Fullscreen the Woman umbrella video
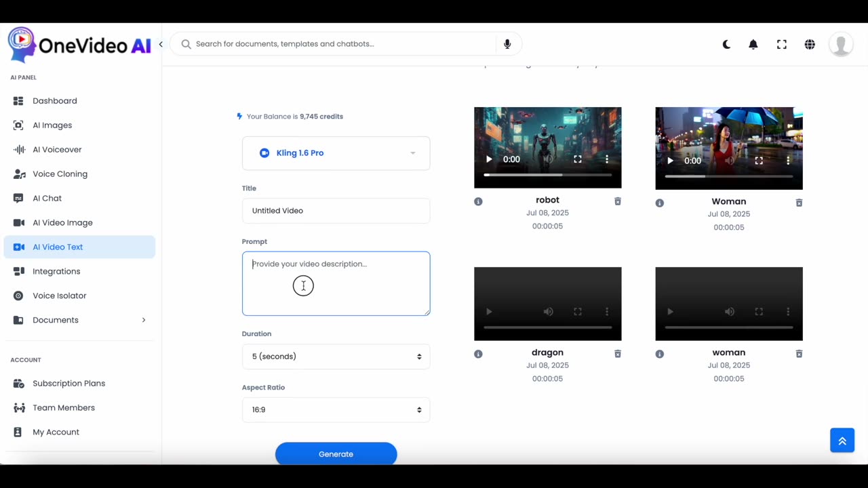This screenshot has width=868, height=488. (x=759, y=161)
